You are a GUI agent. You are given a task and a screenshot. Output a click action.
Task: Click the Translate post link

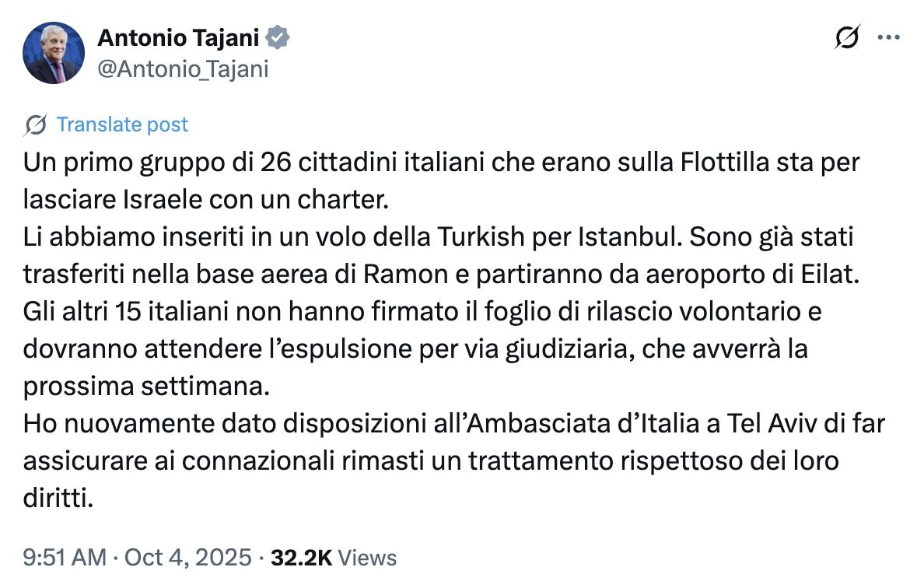click(x=122, y=125)
